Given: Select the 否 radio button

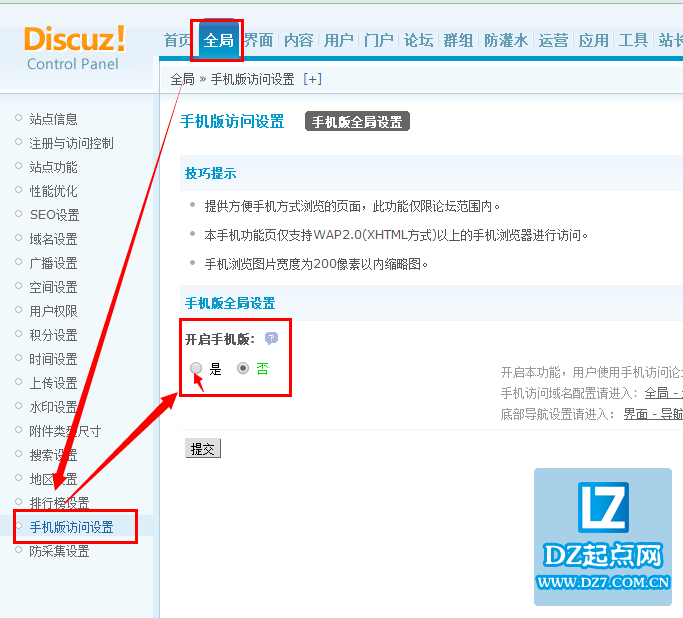Looking at the screenshot, I should coord(243,368).
